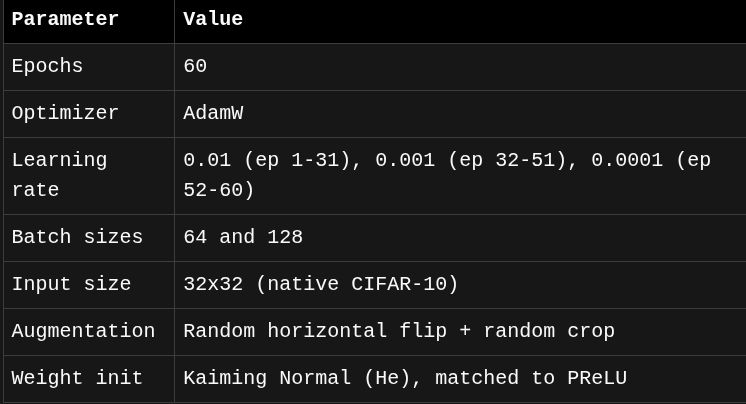Click the 32x32 input size value
The image size is (746, 404).
click(213, 284)
